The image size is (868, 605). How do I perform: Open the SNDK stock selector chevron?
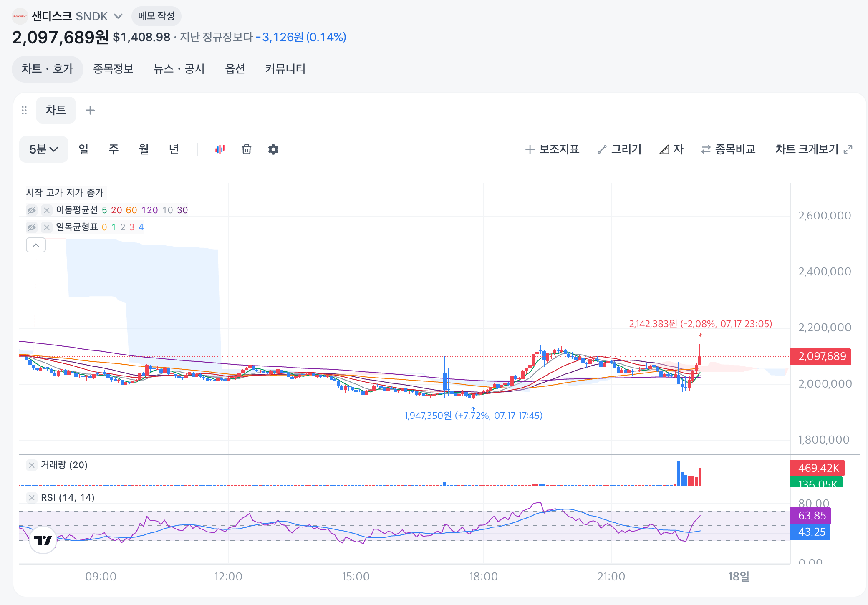pos(118,16)
